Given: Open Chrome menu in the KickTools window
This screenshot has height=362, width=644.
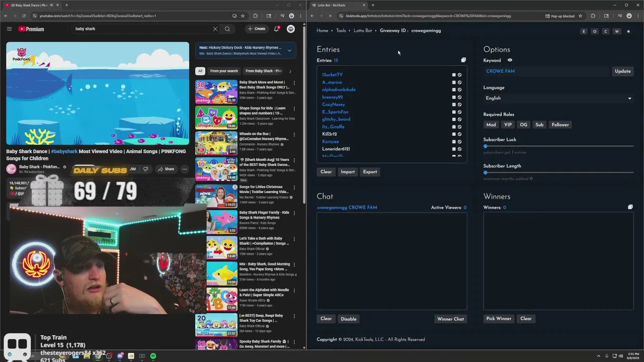Looking at the screenshot, I should (637, 16).
